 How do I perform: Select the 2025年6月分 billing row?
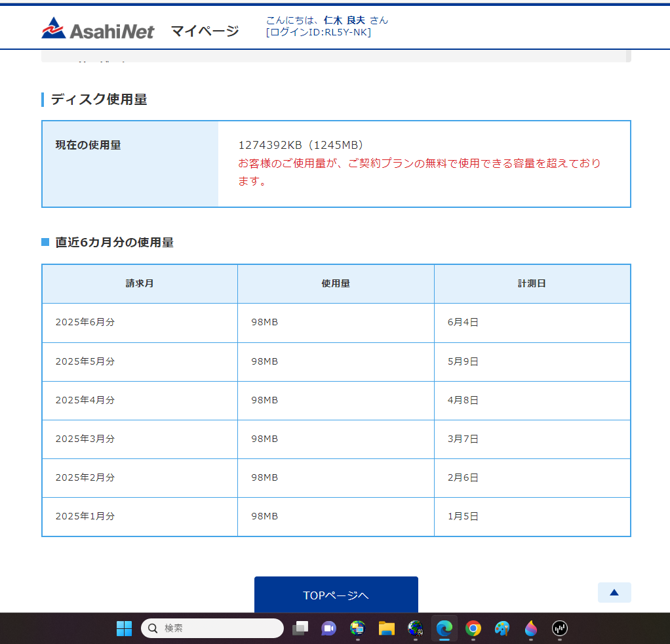pos(85,322)
